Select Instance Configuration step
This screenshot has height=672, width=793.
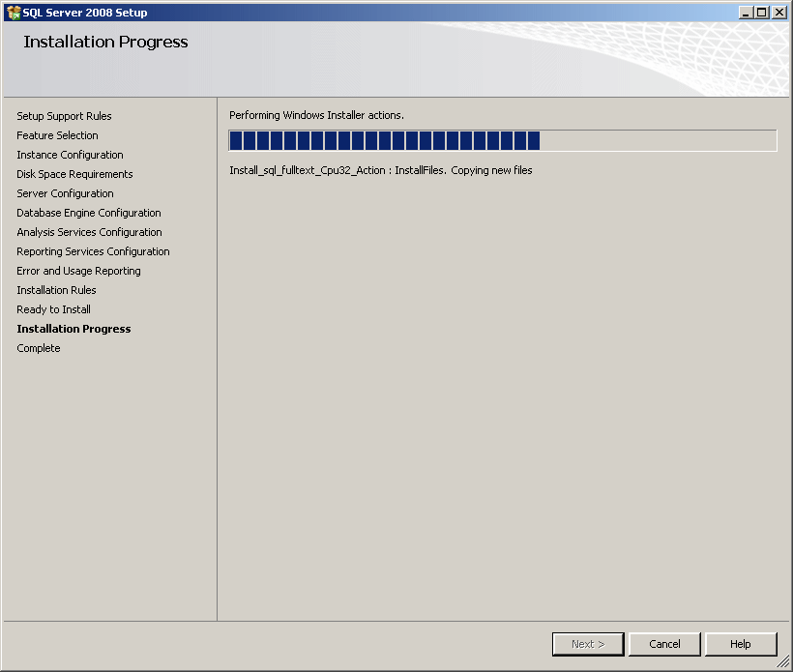pyautogui.click(x=70, y=155)
